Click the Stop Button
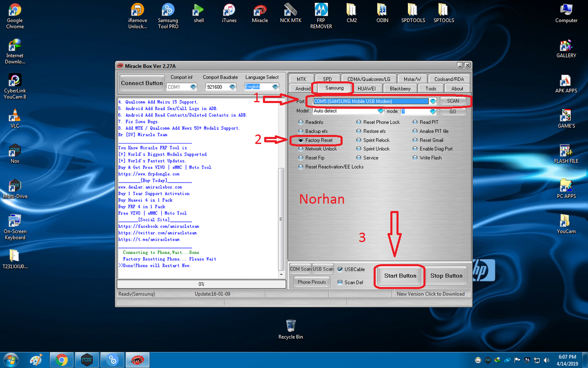 [446, 276]
